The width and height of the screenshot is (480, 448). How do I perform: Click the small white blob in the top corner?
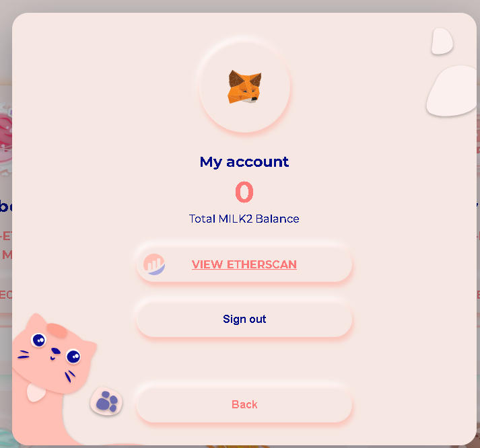(442, 41)
